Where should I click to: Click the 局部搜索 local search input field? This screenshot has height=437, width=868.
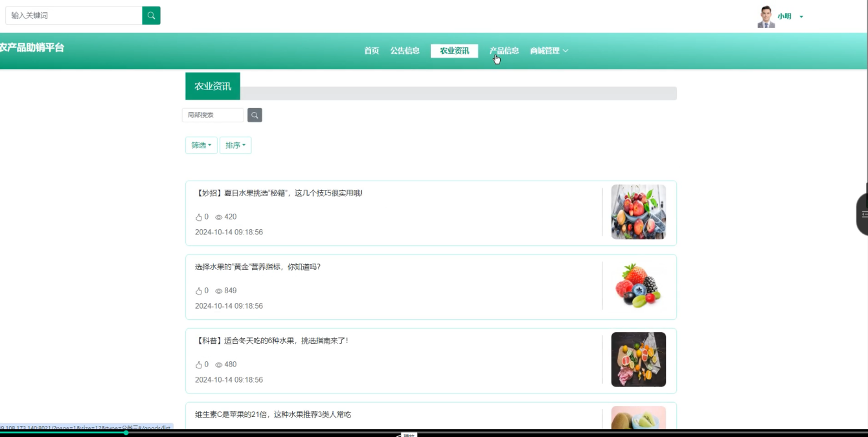point(213,115)
